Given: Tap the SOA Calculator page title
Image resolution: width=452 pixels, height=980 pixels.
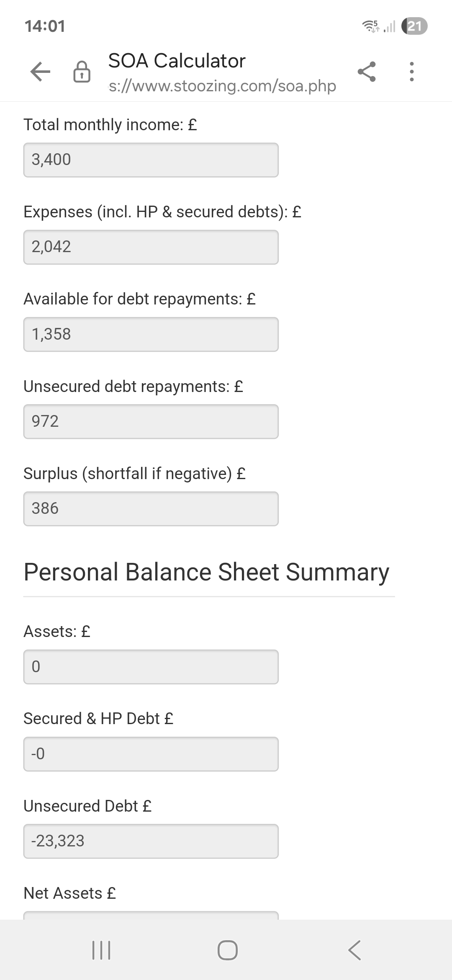Looking at the screenshot, I should click(x=177, y=61).
